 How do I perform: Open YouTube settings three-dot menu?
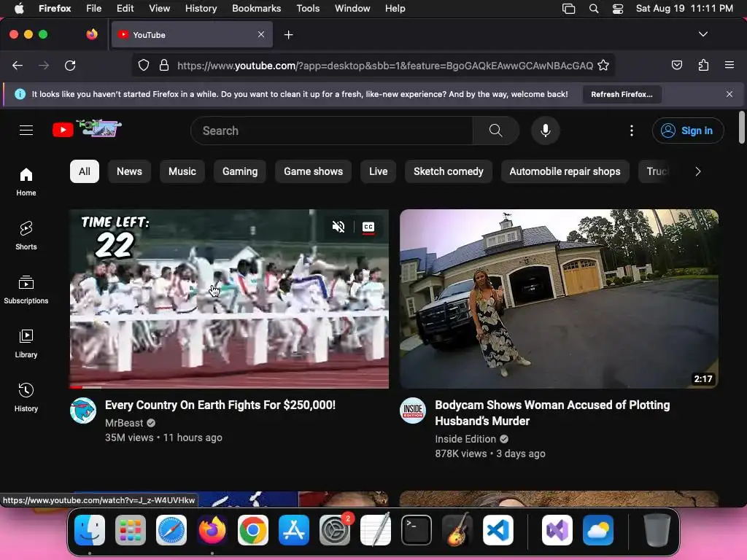[632, 131]
